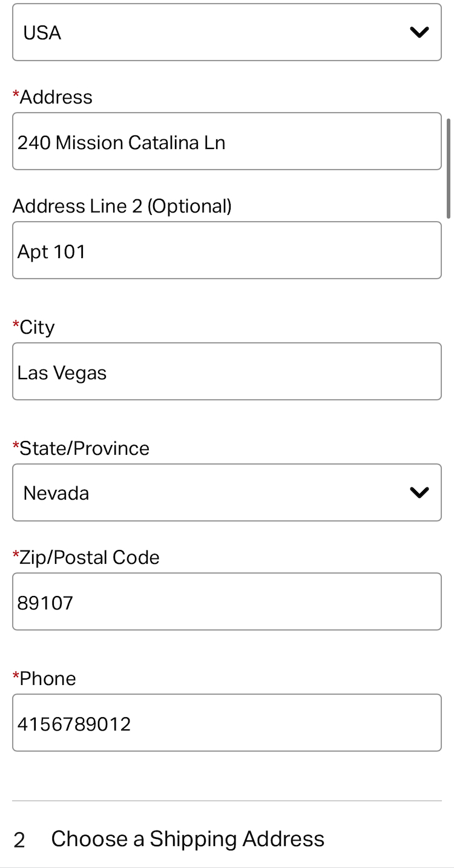Image resolution: width=454 pixels, height=868 pixels.
Task: Click the City label text
Action: click(x=38, y=327)
